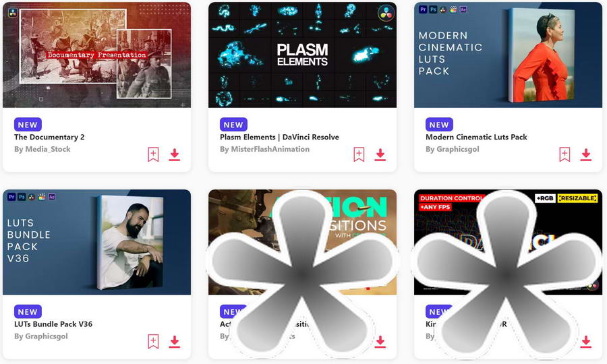Open LUTs Bundle Pack V36 thumbnail

click(x=96, y=242)
